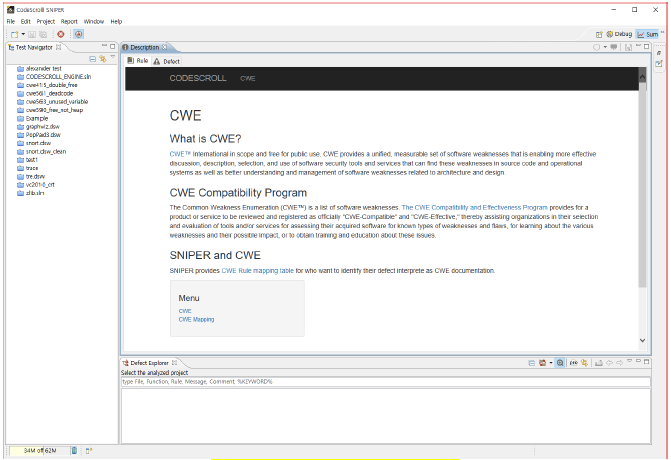Viewport: 671px width, 460px height.
Task: Select the Defect Explorer tab
Action: 149,363
